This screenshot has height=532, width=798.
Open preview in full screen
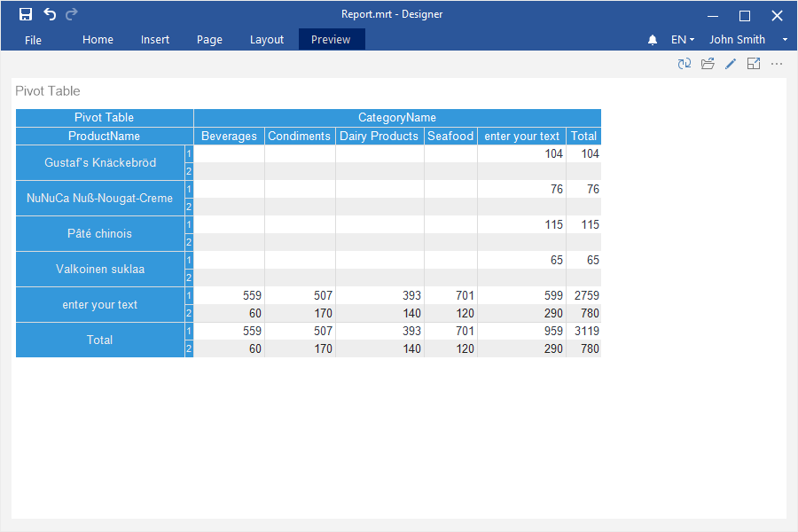[x=753, y=64]
